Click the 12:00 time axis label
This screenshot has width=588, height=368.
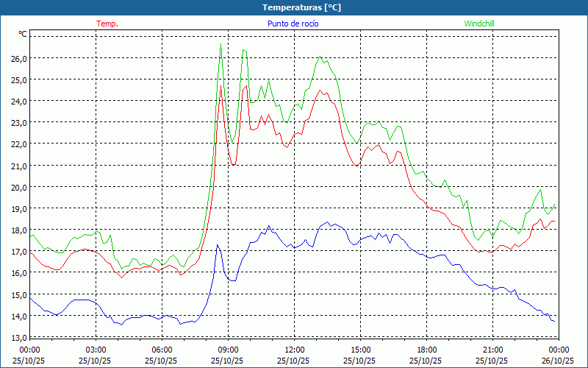click(x=294, y=350)
